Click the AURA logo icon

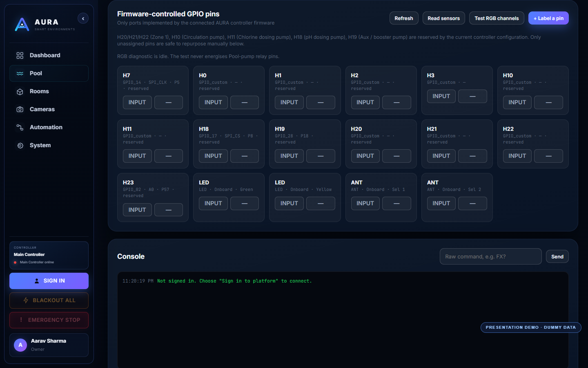[x=22, y=25]
